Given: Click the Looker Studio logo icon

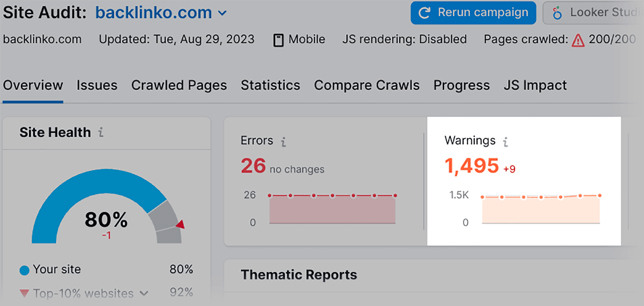Looking at the screenshot, I should click(x=557, y=13).
